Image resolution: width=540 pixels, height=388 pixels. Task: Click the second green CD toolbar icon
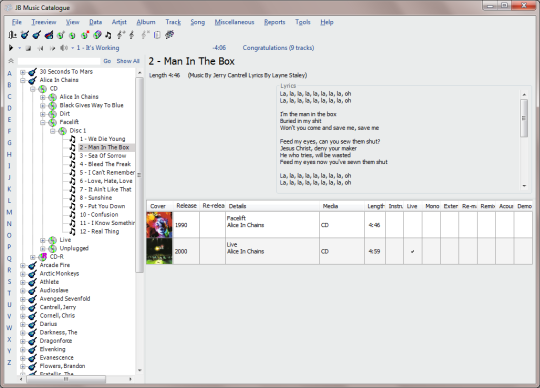coord(72,35)
